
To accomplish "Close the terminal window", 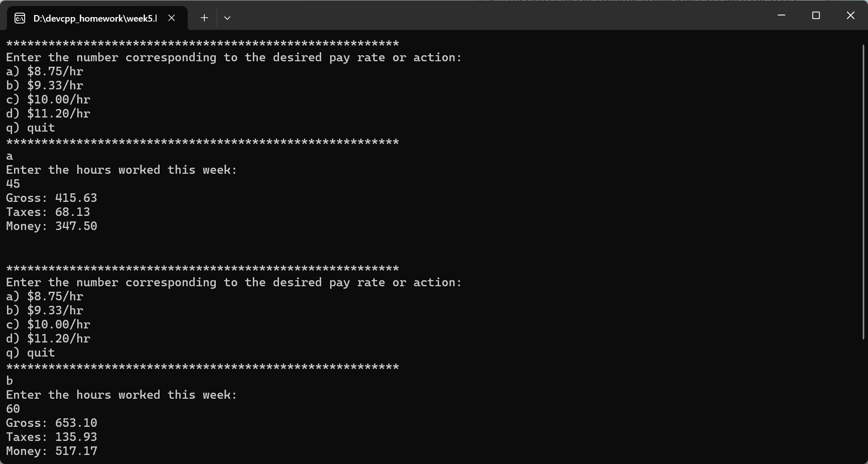I will pyautogui.click(x=850, y=16).
